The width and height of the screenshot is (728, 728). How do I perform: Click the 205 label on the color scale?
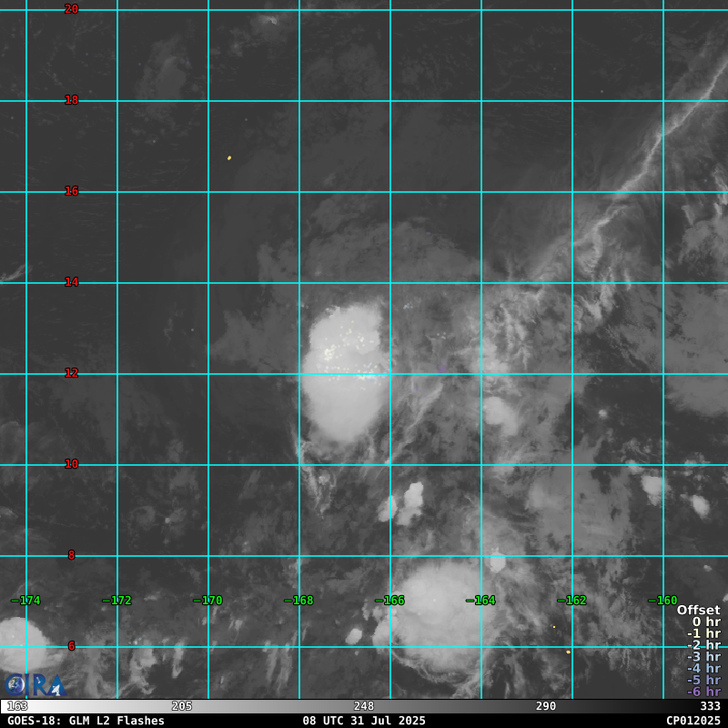pyautogui.click(x=182, y=706)
